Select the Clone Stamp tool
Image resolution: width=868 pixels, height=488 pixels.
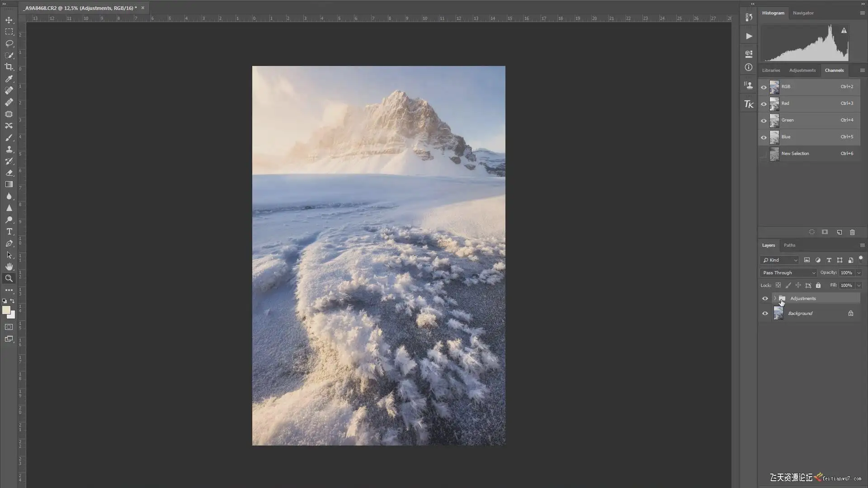pos(9,149)
